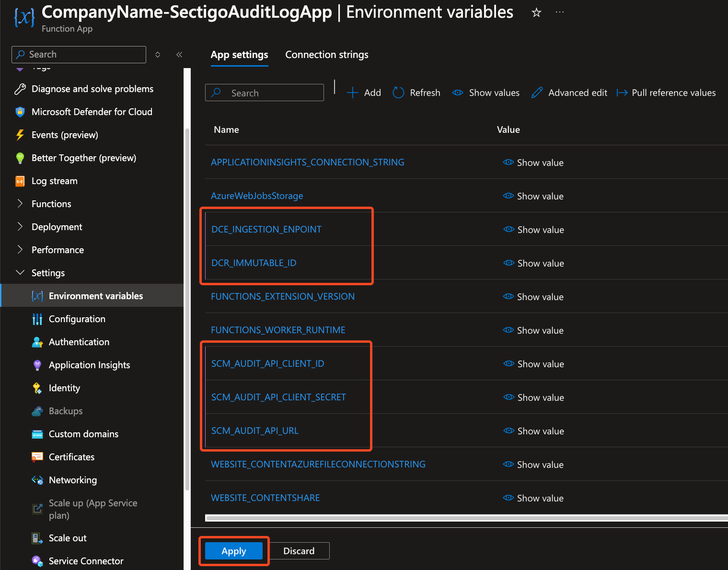Image resolution: width=728 pixels, height=570 pixels.
Task: Click the Diagnose and solve problems wrench icon
Action: (x=20, y=89)
